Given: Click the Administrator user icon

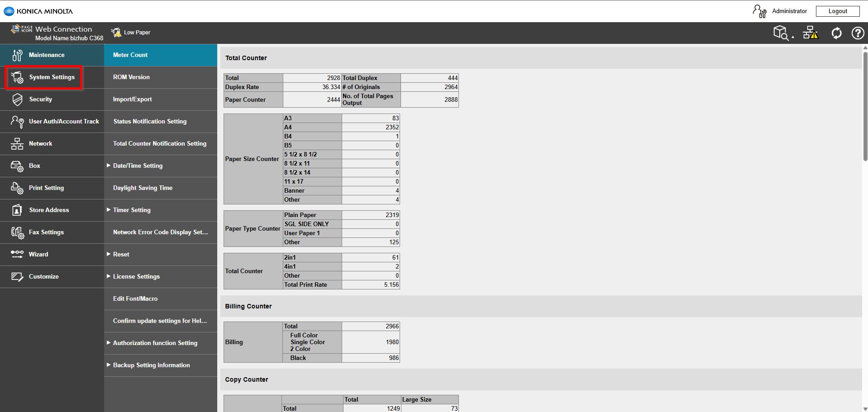Looking at the screenshot, I should [759, 11].
